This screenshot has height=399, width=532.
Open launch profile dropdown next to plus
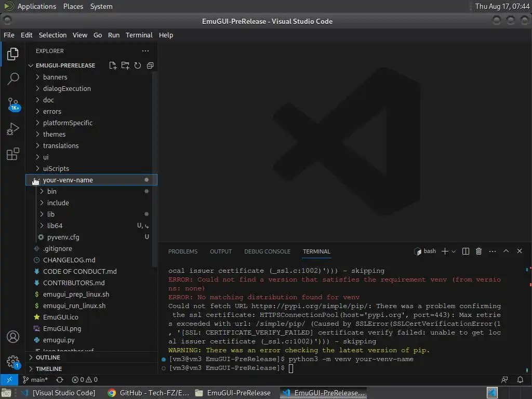click(454, 251)
